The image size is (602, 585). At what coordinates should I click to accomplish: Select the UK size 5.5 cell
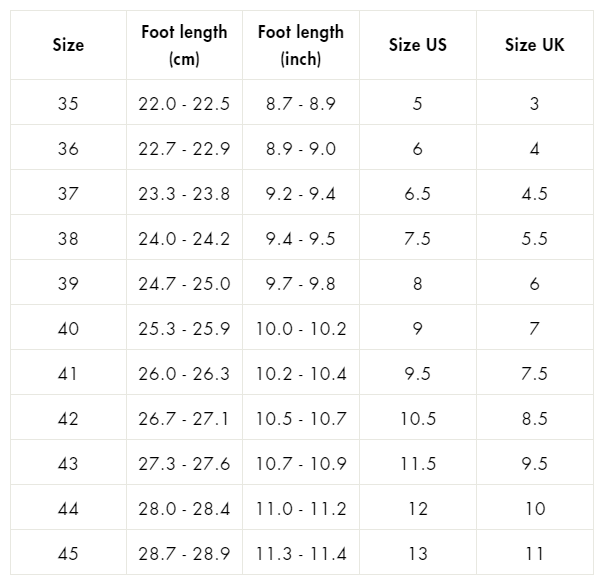(x=534, y=239)
